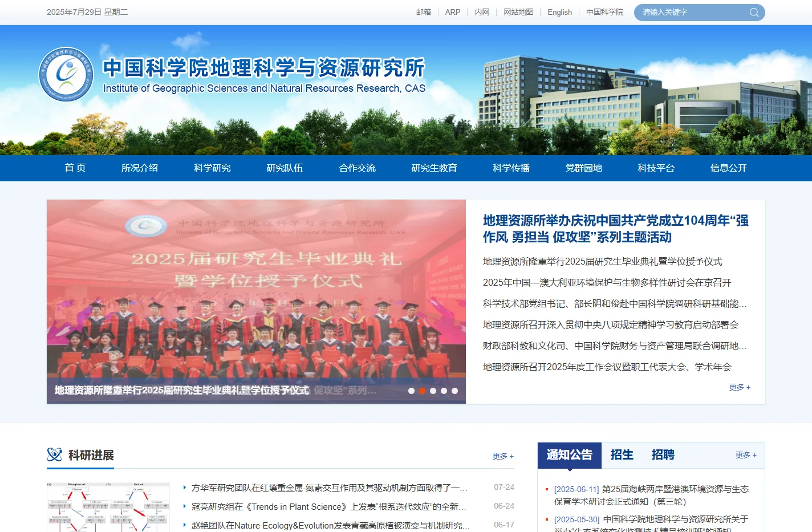Click 更多+ under the headline news list
Viewport: 812px width, 532px height.
point(740,387)
